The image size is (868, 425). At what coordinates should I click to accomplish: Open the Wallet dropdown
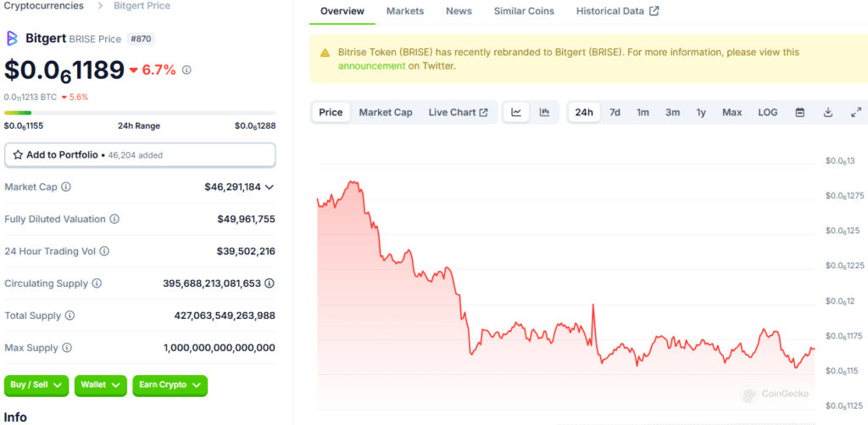pos(101,385)
